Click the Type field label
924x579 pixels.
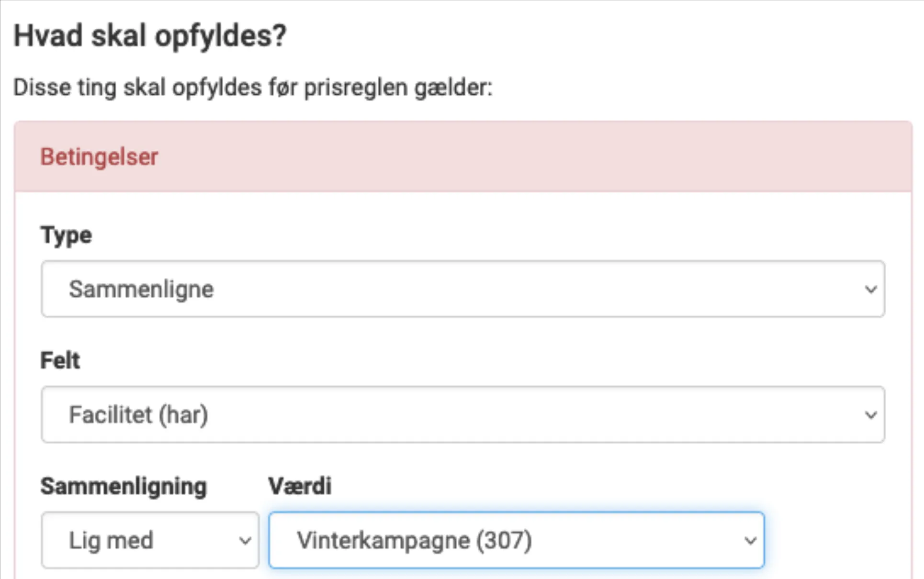coord(66,234)
